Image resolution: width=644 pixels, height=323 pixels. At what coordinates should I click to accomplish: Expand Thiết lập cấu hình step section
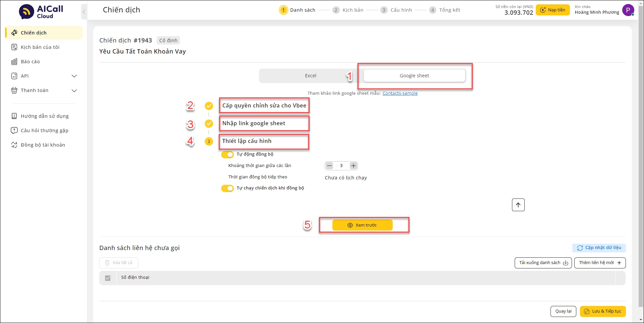247,141
